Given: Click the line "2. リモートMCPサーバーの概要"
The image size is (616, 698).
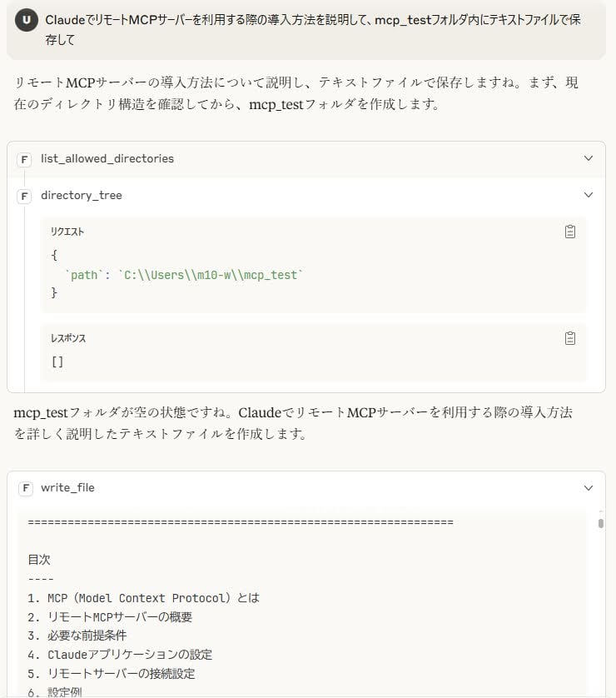Looking at the screenshot, I should (x=110, y=617).
